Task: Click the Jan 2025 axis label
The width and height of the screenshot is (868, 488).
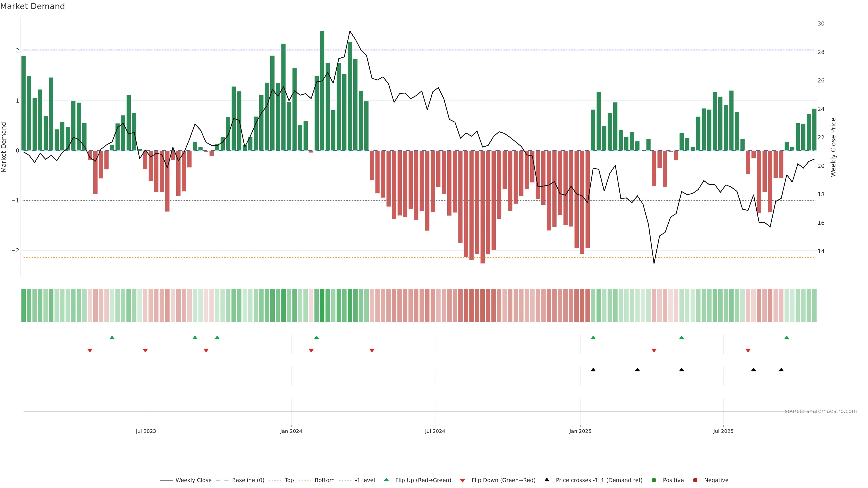Action: tap(580, 432)
